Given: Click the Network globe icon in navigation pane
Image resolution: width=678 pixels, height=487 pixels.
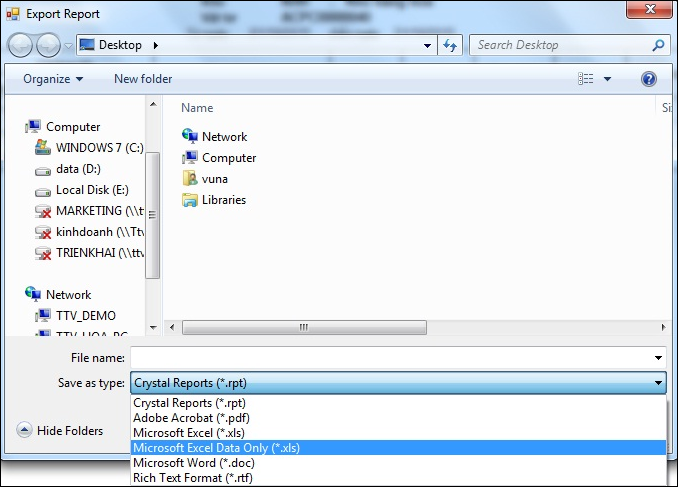Looking at the screenshot, I should point(33,294).
